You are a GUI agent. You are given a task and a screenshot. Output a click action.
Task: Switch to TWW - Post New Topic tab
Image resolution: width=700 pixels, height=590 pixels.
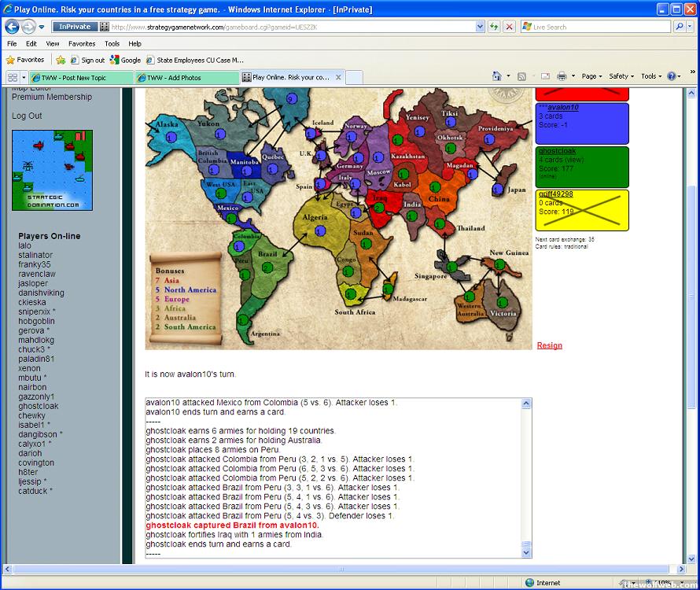tap(82, 78)
